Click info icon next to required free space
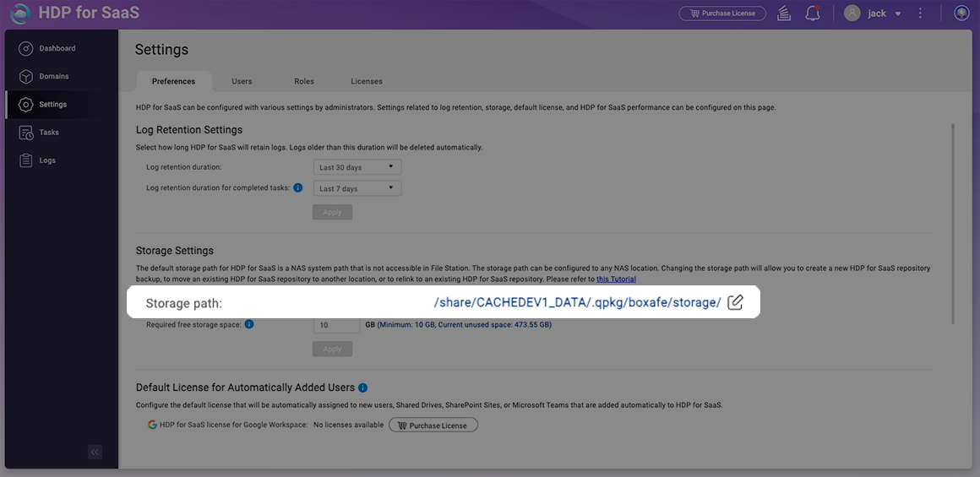 (249, 324)
